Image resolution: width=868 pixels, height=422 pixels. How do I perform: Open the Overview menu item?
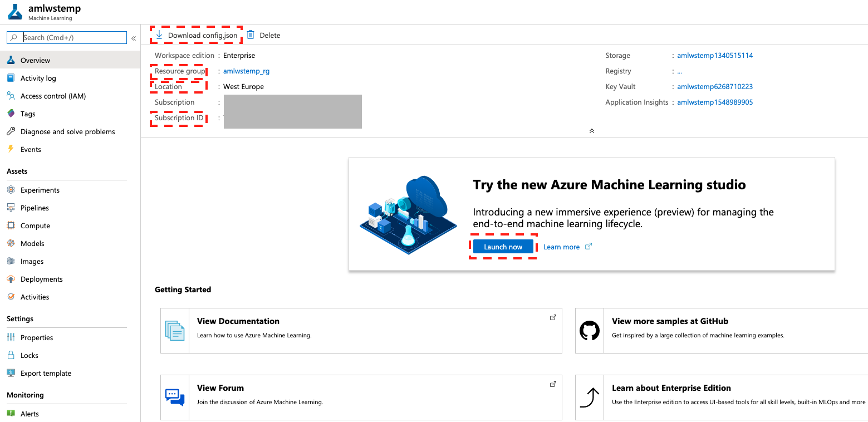70,60
